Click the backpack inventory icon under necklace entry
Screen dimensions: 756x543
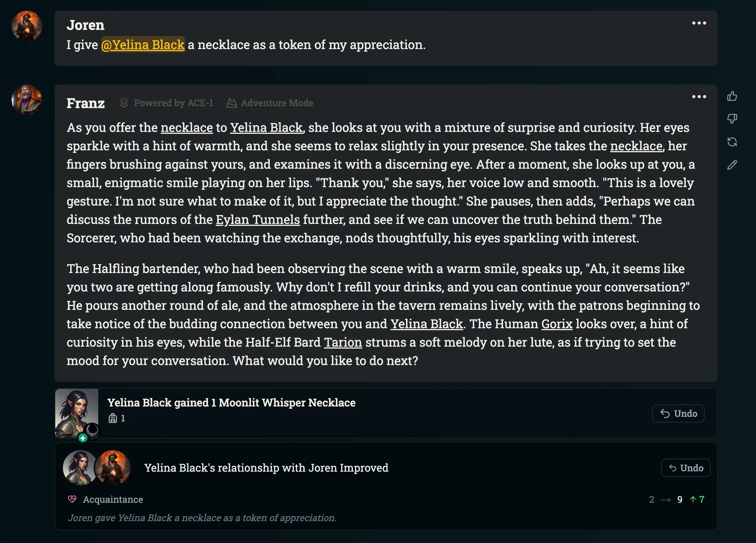point(112,418)
